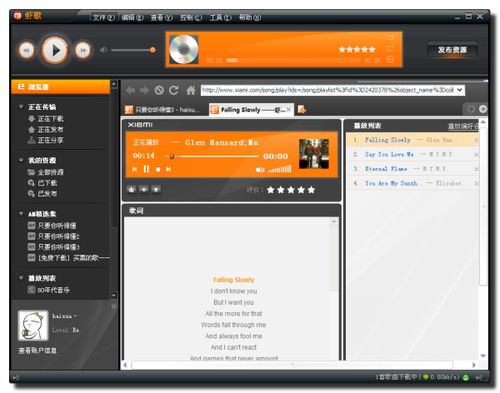This screenshot has width=500, height=393.
Task: Pause the Xiami web player
Action: 146,169
